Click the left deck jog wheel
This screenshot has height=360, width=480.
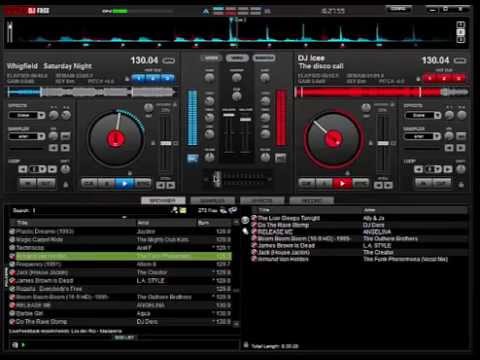116,139
